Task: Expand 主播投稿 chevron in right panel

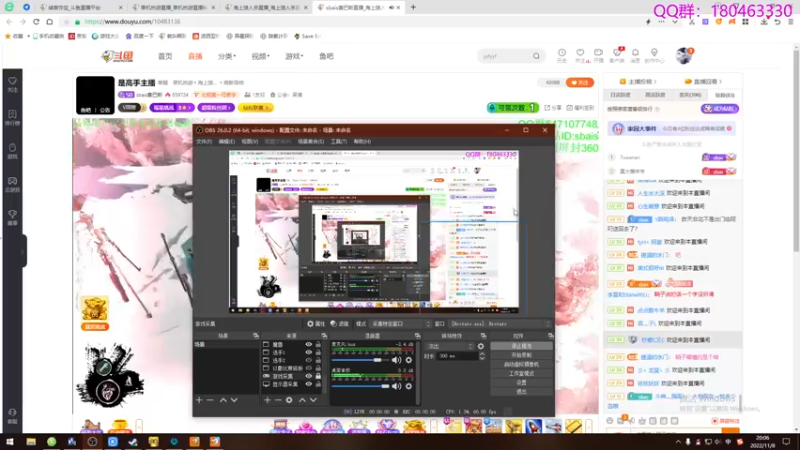Action: click(655, 82)
